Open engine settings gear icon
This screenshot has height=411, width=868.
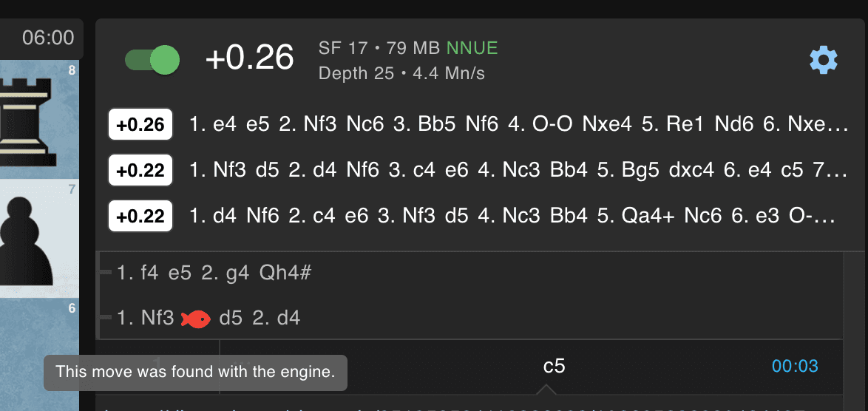pyautogui.click(x=824, y=60)
